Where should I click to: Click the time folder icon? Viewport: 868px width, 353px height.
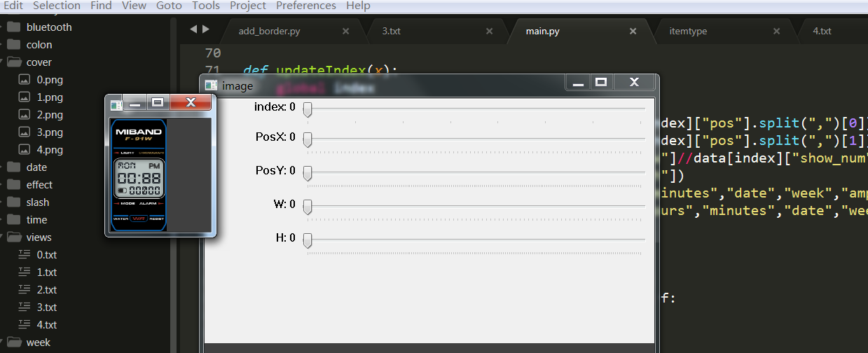(13, 220)
